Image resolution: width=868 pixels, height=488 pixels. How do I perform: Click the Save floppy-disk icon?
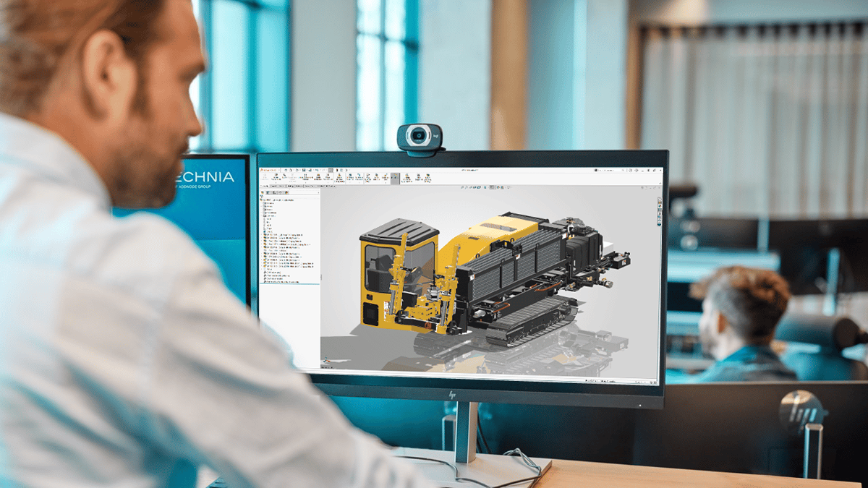304,170
